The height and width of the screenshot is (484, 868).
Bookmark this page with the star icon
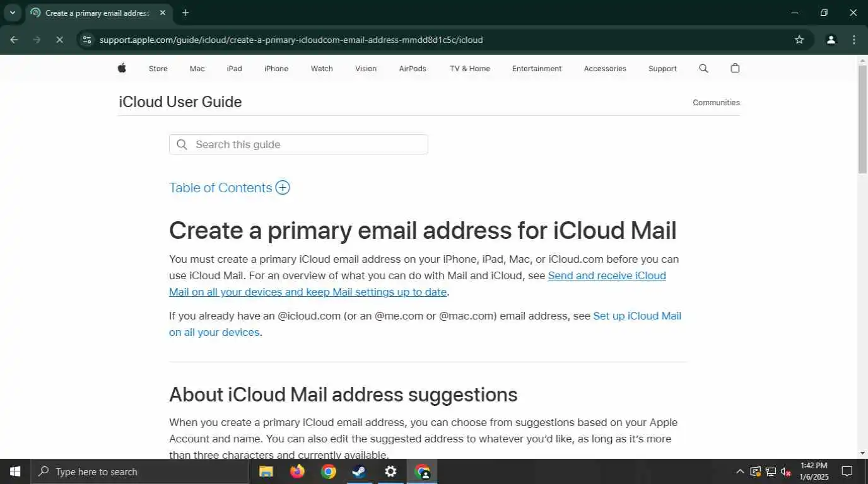(x=799, y=40)
